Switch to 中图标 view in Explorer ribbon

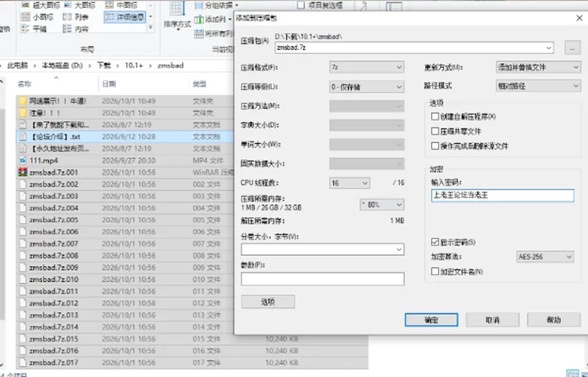pyautogui.click(x=121, y=6)
